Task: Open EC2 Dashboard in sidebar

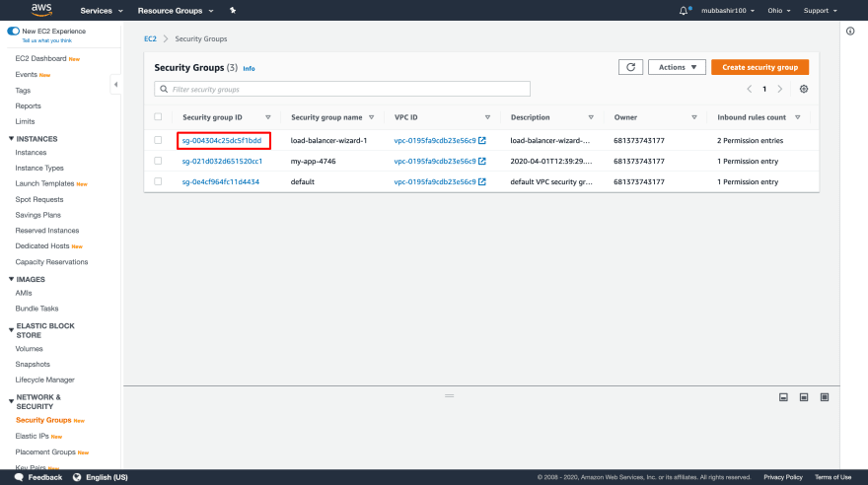Action: tap(40, 58)
